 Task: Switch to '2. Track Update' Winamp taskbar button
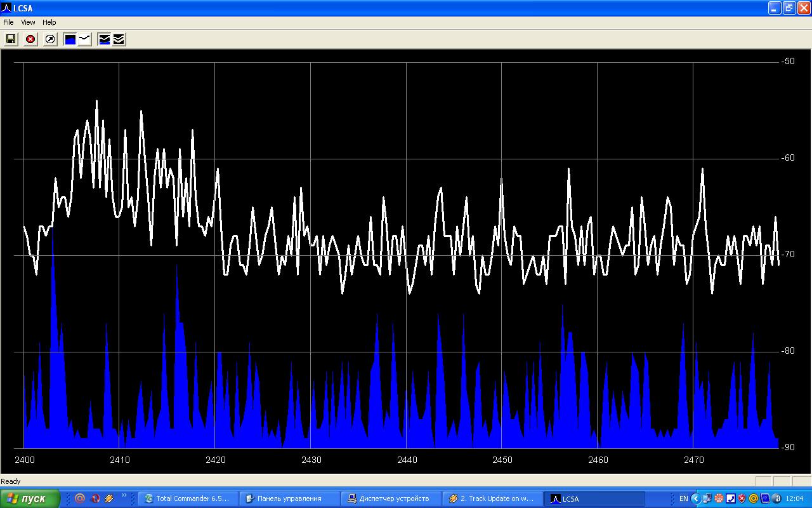pyautogui.click(x=492, y=498)
